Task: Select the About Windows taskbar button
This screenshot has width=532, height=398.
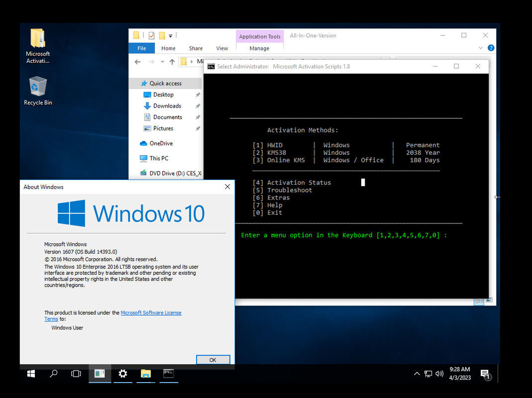Action: click(x=100, y=374)
